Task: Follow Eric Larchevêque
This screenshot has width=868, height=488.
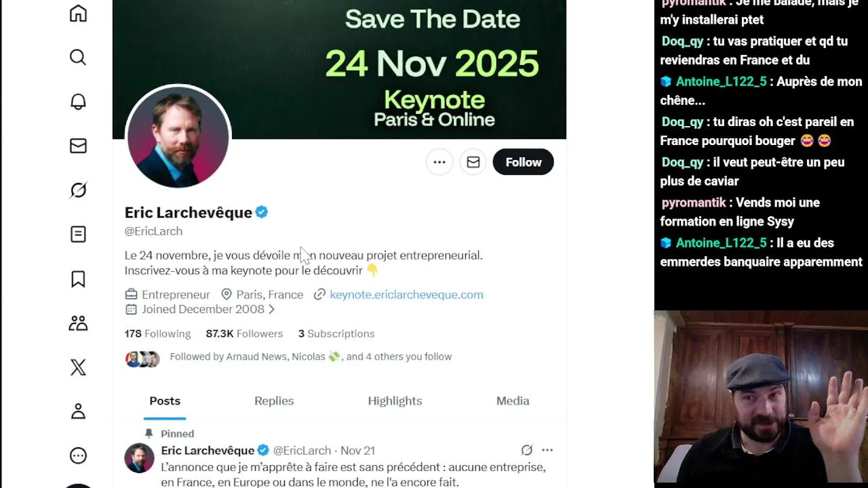Action: (x=523, y=162)
